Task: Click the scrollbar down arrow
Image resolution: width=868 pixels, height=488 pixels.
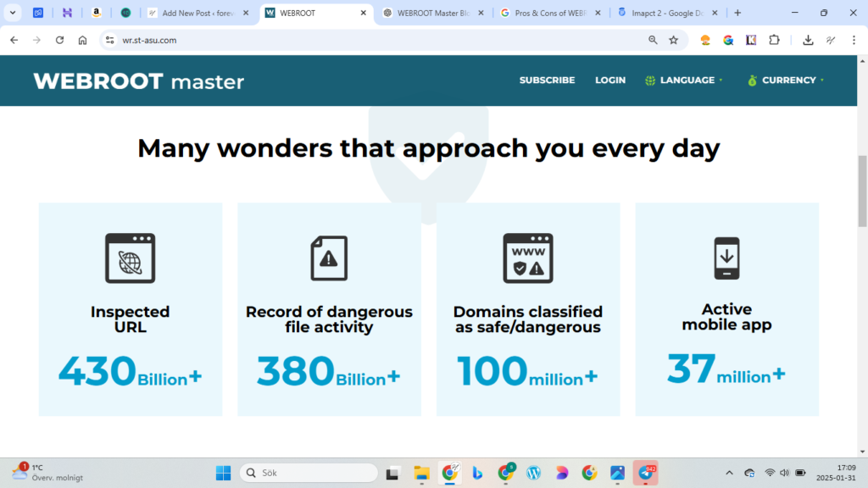Action: 862,452
